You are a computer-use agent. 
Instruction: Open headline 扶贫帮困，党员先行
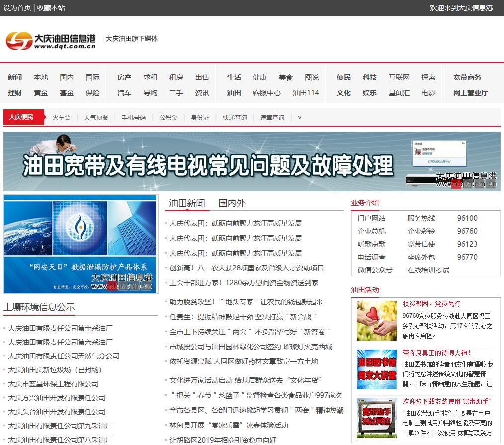431,304
